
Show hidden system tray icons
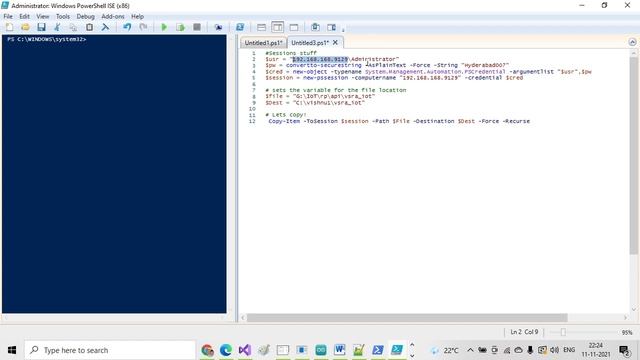[x=470, y=350]
